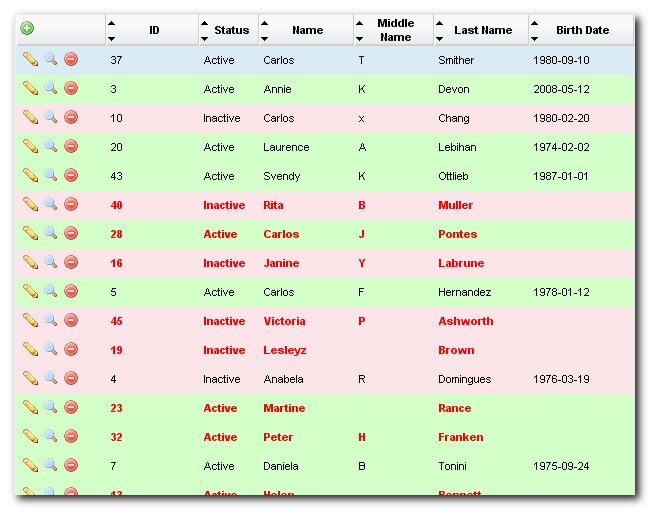Sort ID column descending with down arrow

(111, 38)
